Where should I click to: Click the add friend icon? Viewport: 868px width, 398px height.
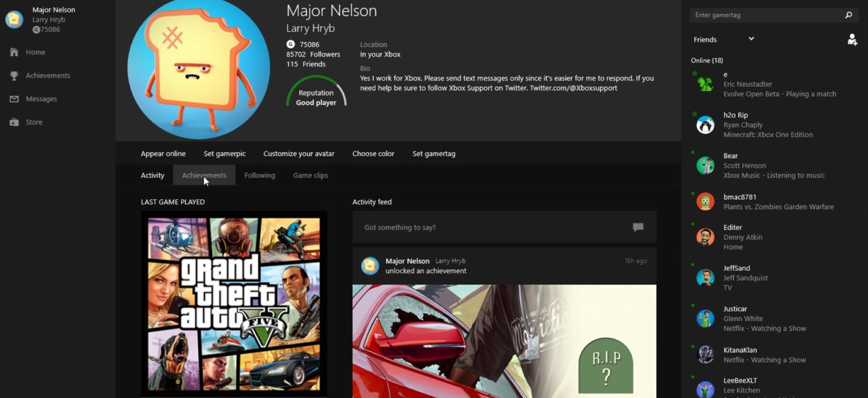852,40
